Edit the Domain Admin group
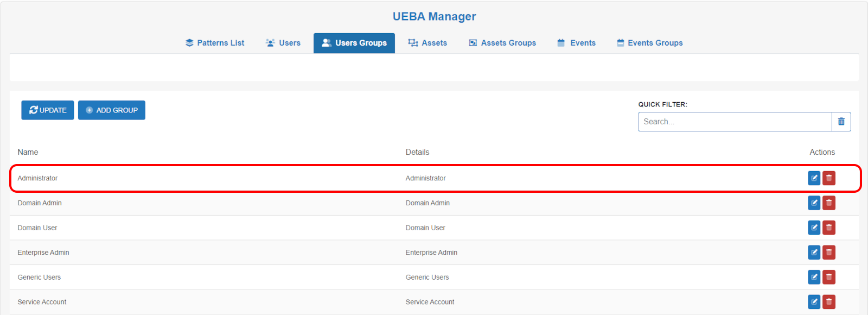 point(814,203)
